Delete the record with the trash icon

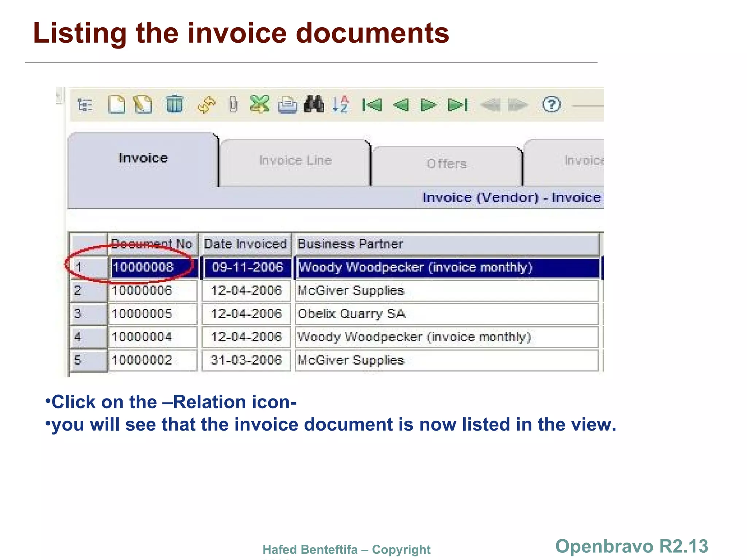click(174, 105)
